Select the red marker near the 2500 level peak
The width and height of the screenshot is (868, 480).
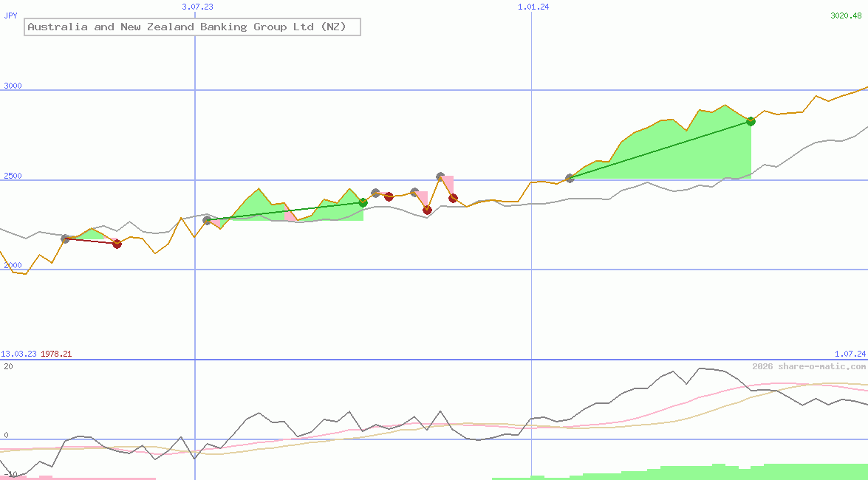452,198
